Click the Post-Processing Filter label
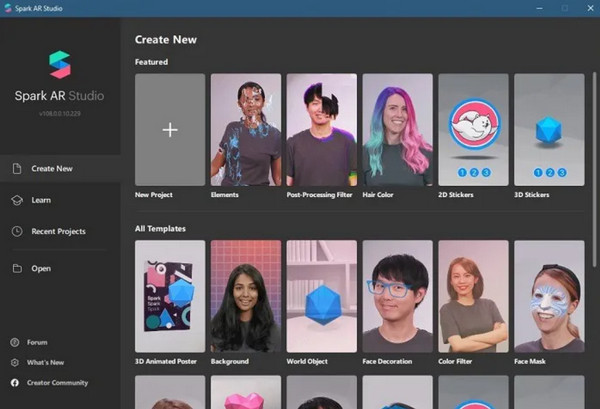 (319, 195)
